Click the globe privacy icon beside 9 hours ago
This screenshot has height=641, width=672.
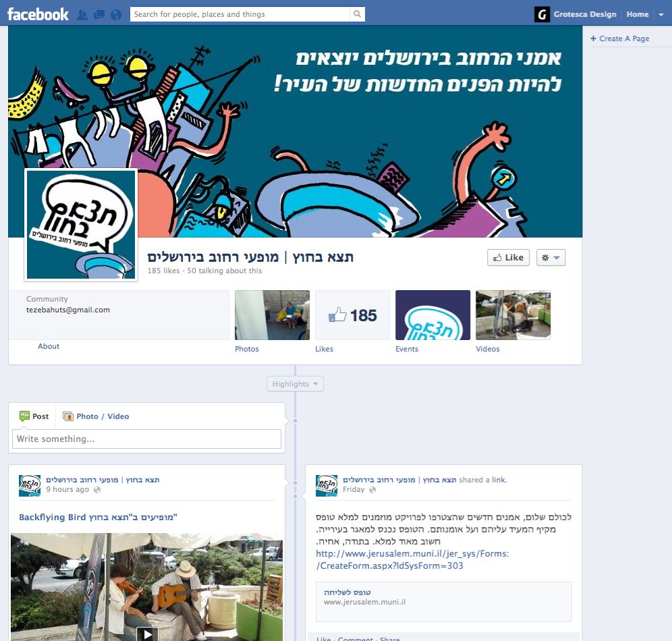(97, 490)
